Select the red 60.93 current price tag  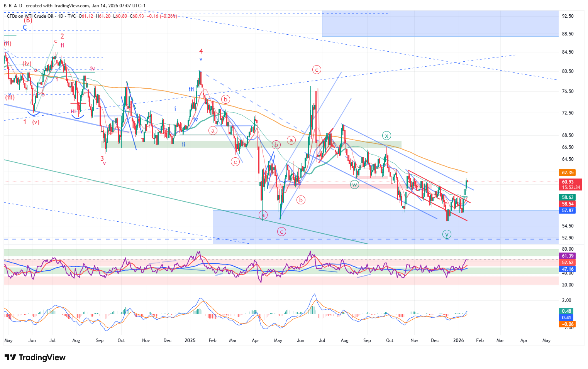[x=567, y=182]
